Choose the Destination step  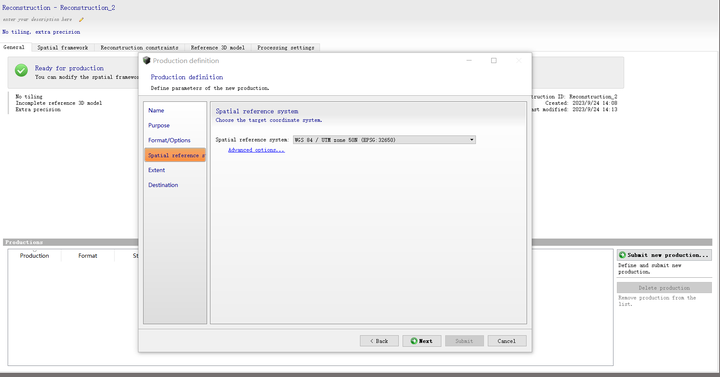click(163, 185)
